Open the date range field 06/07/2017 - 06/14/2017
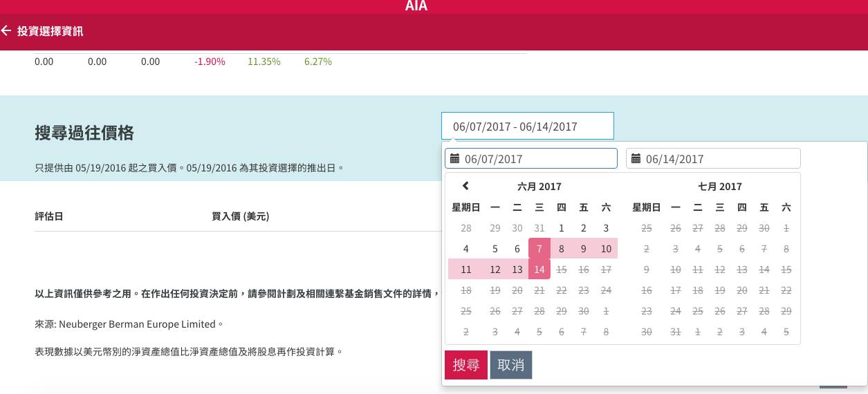Viewport: 868px width, 394px height. [x=528, y=126]
